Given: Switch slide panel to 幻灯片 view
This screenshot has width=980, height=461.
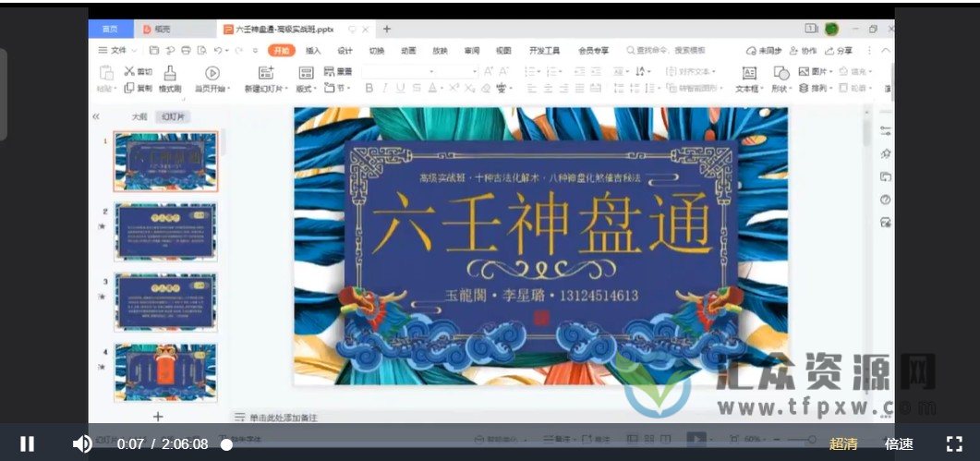Looking at the screenshot, I should click(x=173, y=117).
